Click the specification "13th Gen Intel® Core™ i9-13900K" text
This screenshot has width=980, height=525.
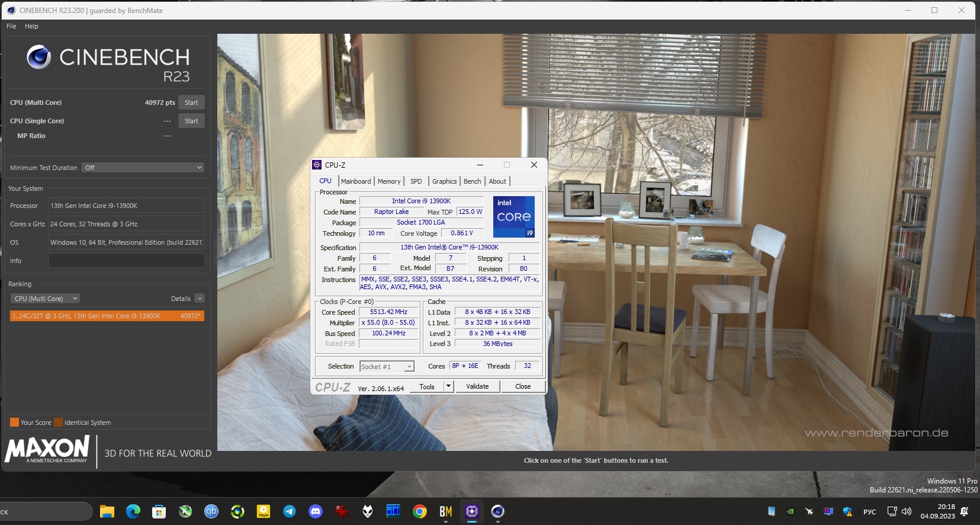[x=449, y=247]
